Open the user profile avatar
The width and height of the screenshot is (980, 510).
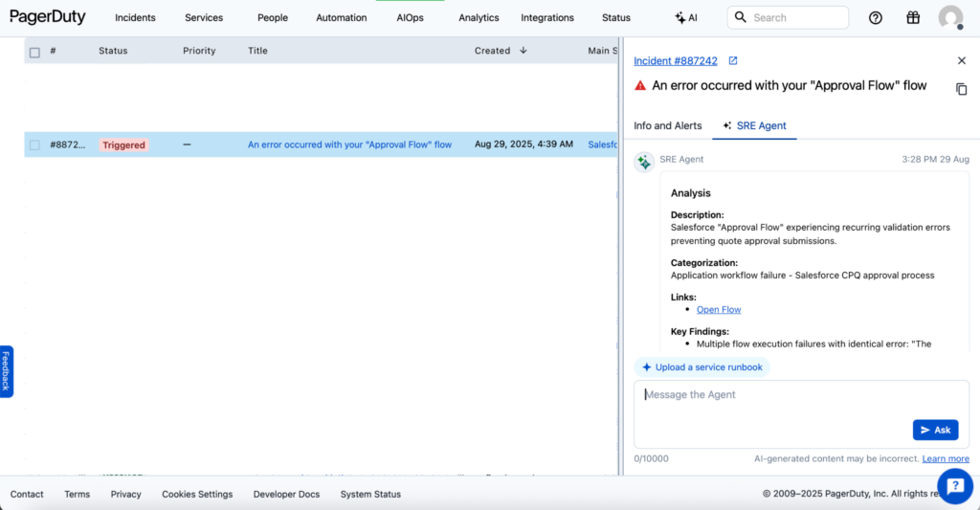pyautogui.click(x=950, y=17)
